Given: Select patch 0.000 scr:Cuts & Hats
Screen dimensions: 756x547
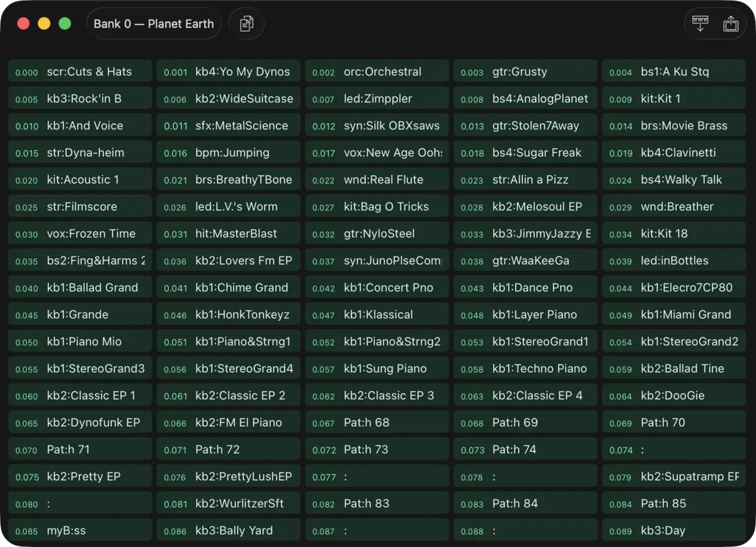Looking at the screenshot, I should pyautogui.click(x=81, y=72).
